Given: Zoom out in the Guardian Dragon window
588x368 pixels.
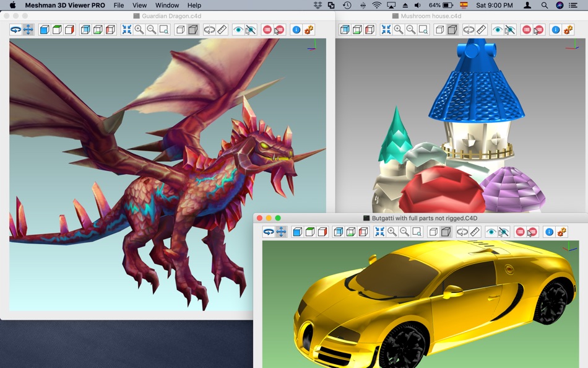Looking at the screenshot, I should pyautogui.click(x=152, y=30).
